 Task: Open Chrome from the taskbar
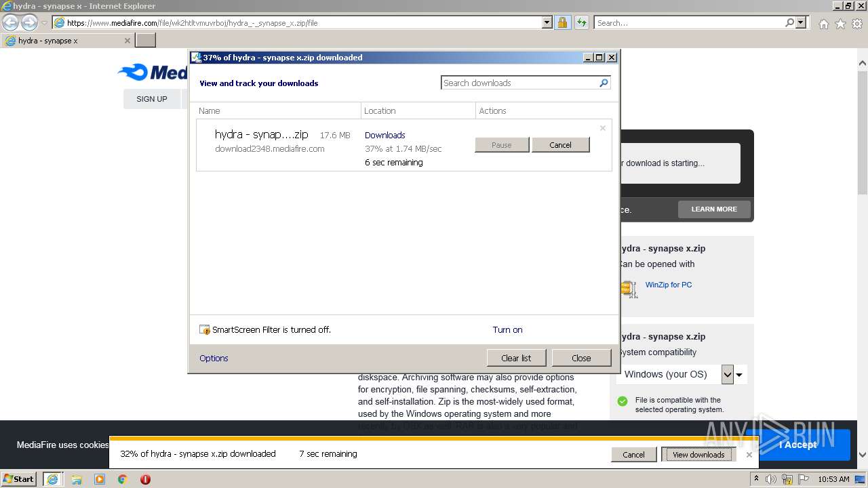pyautogui.click(x=123, y=479)
